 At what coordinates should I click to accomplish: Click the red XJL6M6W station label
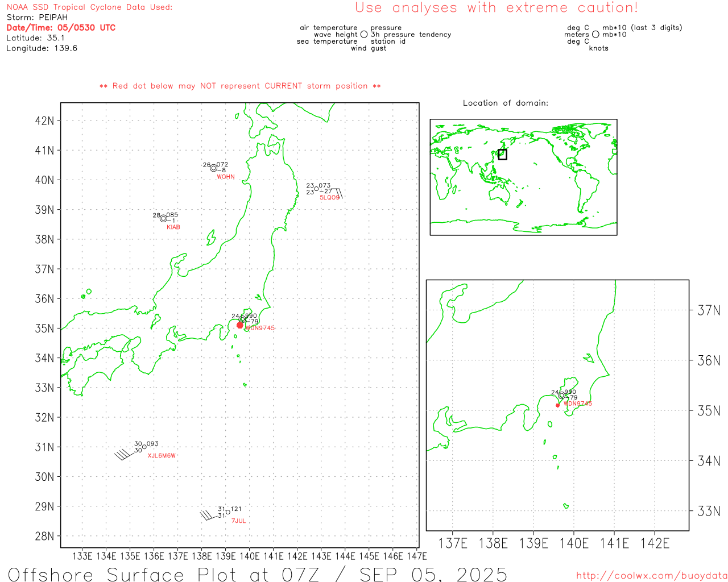pyautogui.click(x=162, y=456)
